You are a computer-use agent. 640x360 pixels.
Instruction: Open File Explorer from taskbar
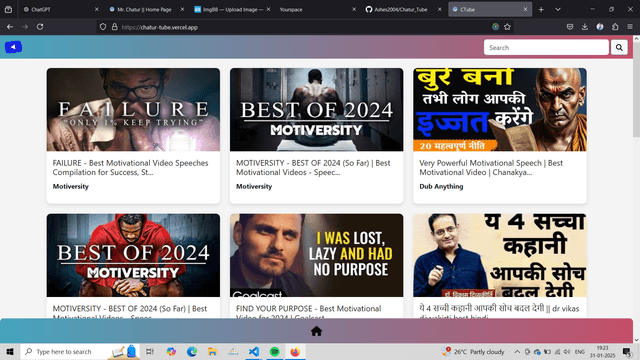[x=212, y=351]
